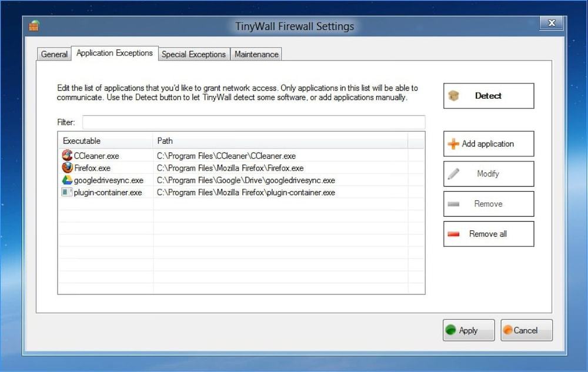This screenshot has height=372, width=588.
Task: Sort by the Executable column header
Action: pyautogui.click(x=105, y=141)
